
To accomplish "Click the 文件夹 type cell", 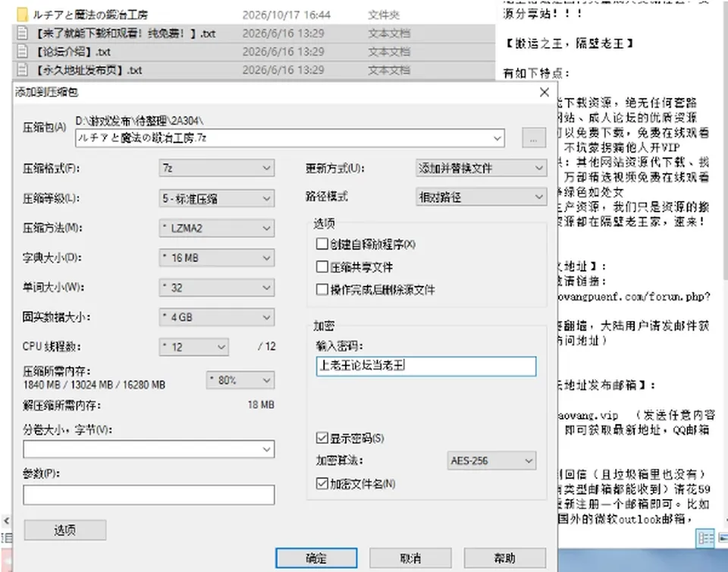I will pos(384,15).
